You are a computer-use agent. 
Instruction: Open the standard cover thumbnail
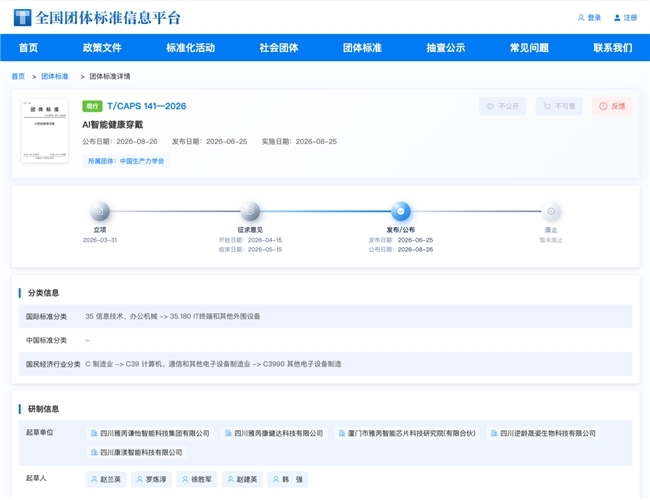[x=45, y=131]
